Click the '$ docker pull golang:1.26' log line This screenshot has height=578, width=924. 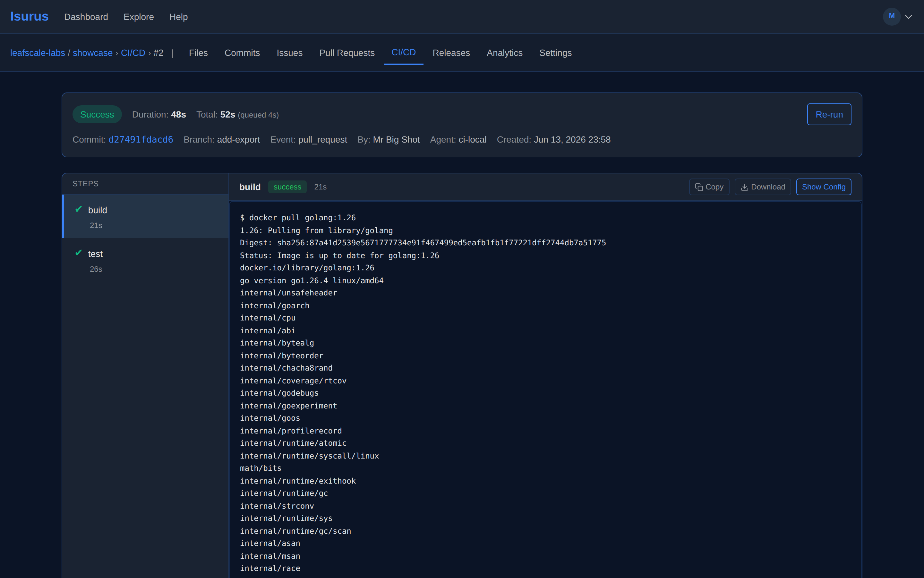coord(298,217)
